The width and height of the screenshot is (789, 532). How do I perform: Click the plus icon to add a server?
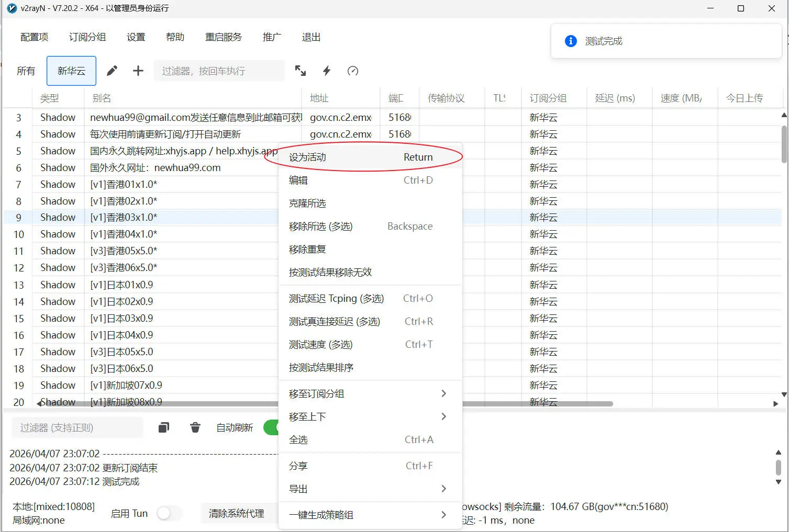137,71
